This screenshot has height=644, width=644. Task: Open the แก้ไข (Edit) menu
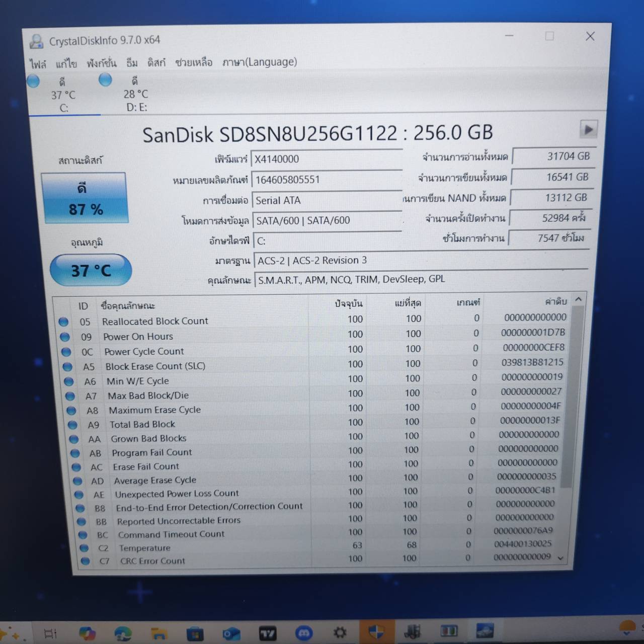pyautogui.click(x=66, y=63)
